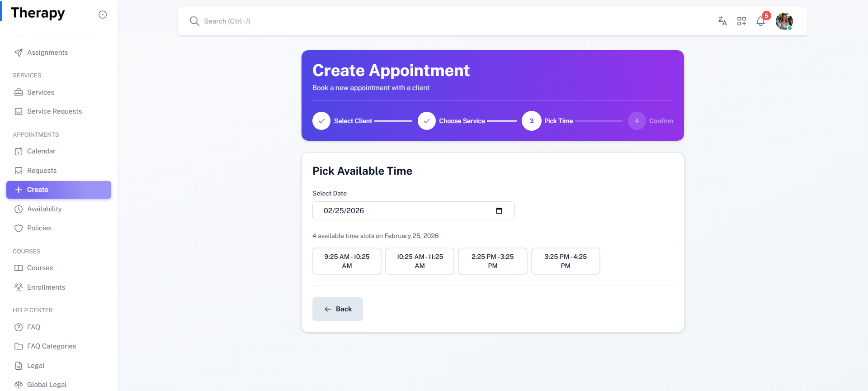Select the 9:25 AM - 10:25 AM slot
The width and height of the screenshot is (868, 391).
pyautogui.click(x=347, y=261)
